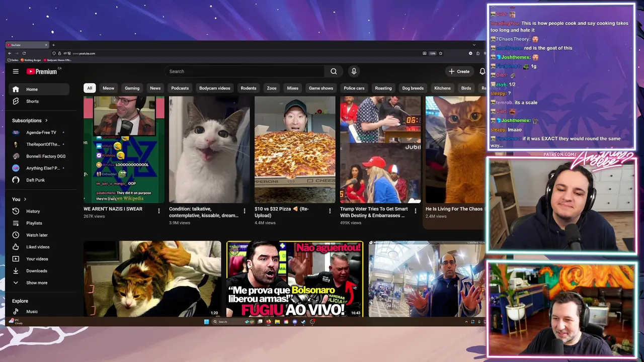Select the Podcasts filter chip

click(x=180, y=88)
